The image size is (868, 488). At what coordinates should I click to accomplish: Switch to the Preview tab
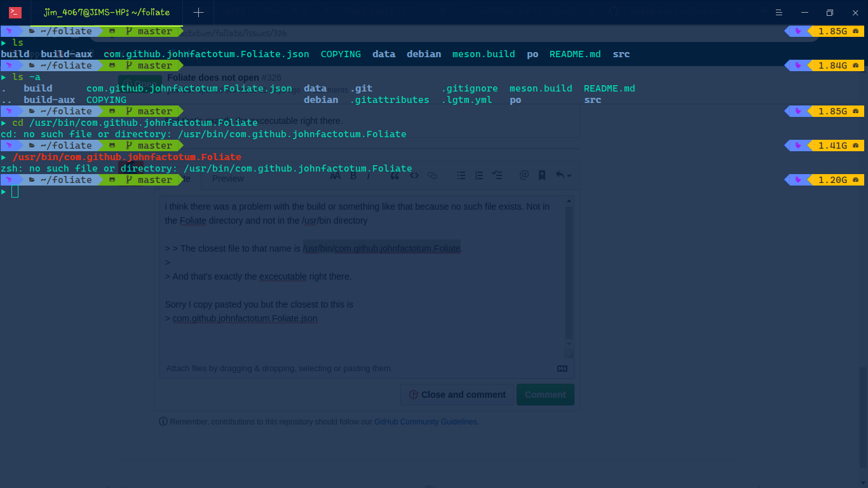click(x=227, y=179)
